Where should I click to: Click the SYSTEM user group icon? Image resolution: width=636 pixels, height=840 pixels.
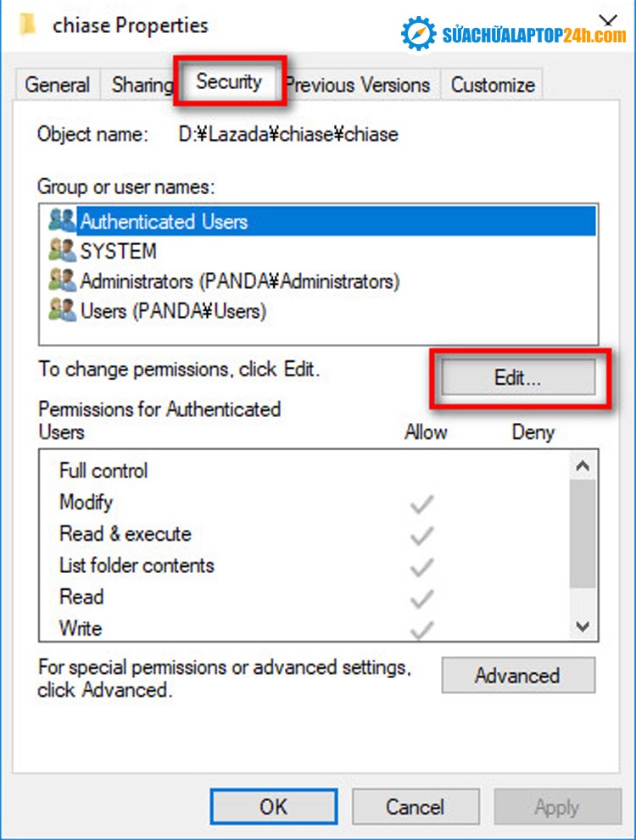click(x=63, y=252)
